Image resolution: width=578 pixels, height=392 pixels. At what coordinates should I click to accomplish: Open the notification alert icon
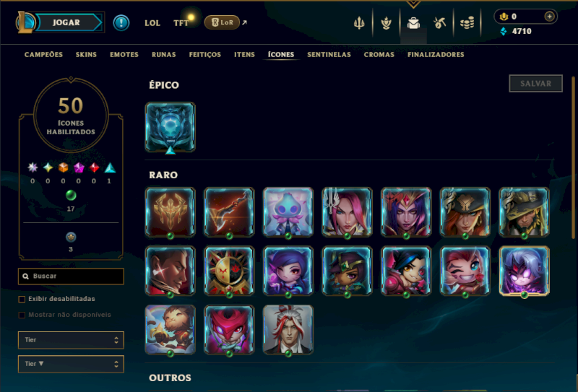(x=121, y=23)
